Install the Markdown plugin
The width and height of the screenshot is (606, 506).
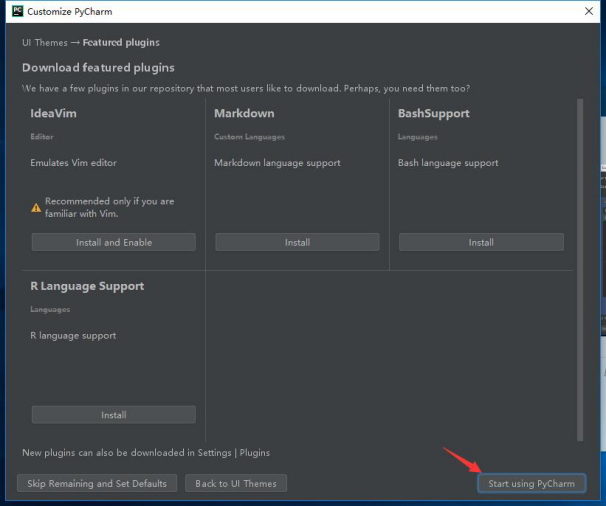click(x=297, y=242)
